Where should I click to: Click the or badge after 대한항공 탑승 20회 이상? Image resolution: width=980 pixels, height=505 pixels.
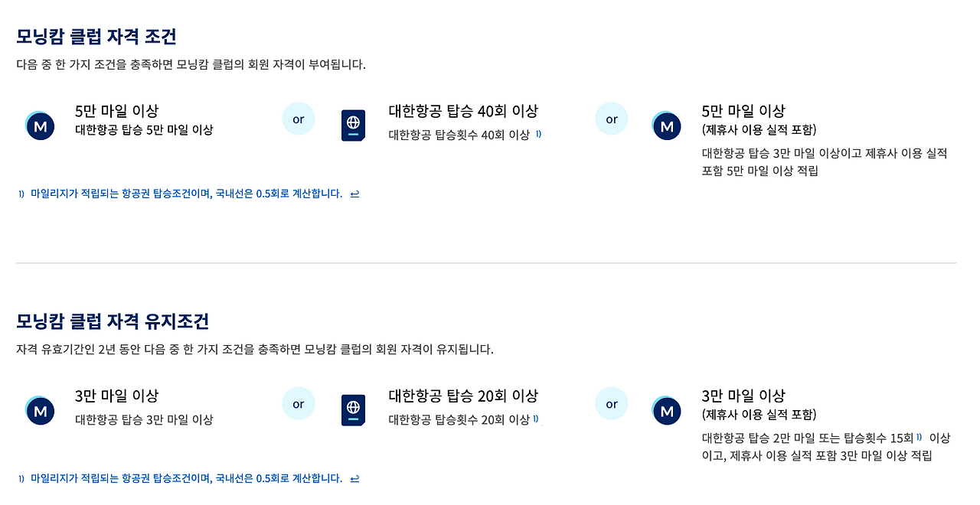click(x=612, y=403)
